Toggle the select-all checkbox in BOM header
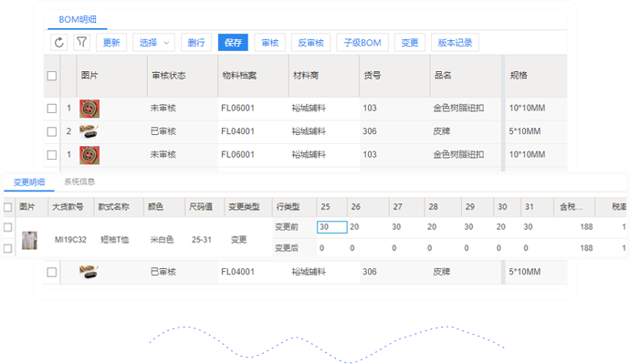This screenshot has width=630, height=364. pyautogui.click(x=52, y=76)
